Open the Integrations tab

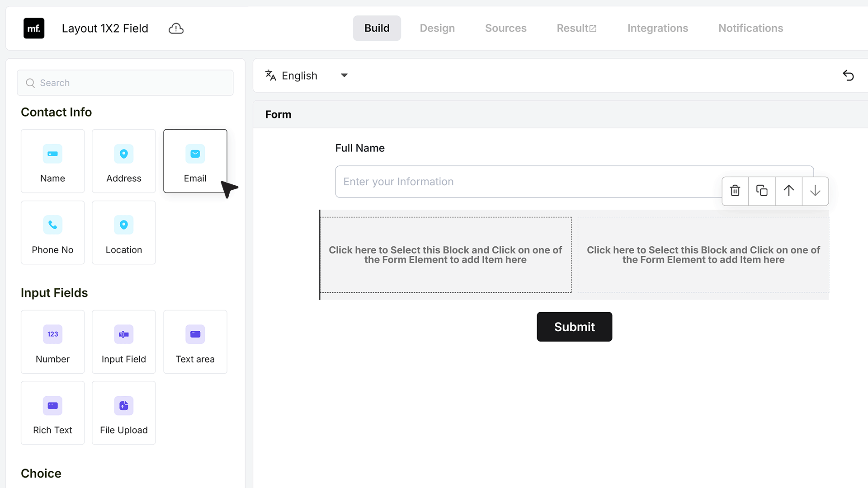[657, 28]
